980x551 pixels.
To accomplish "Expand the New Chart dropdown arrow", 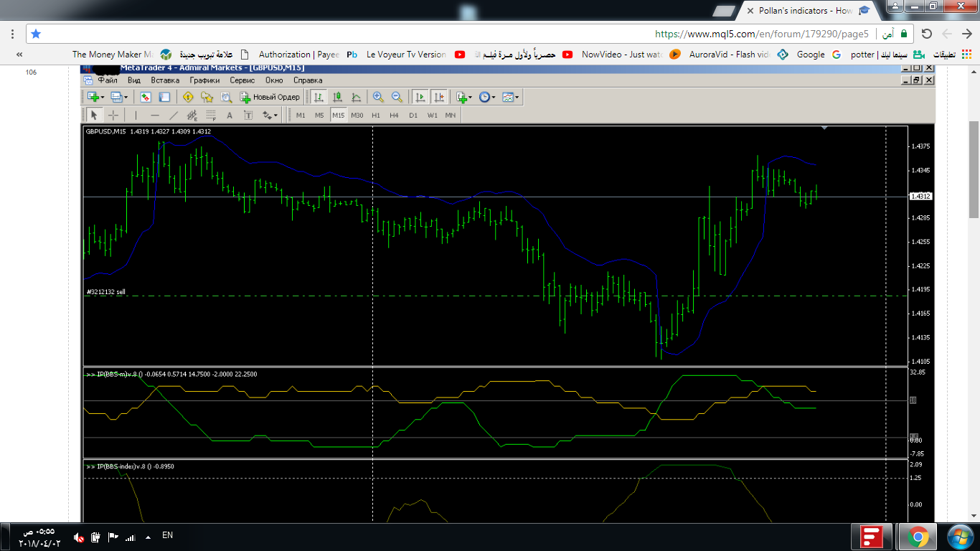I will pyautogui.click(x=103, y=97).
